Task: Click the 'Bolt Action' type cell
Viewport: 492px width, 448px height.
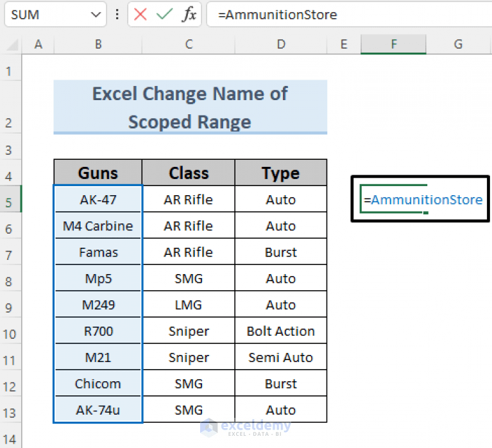Action: (281, 331)
